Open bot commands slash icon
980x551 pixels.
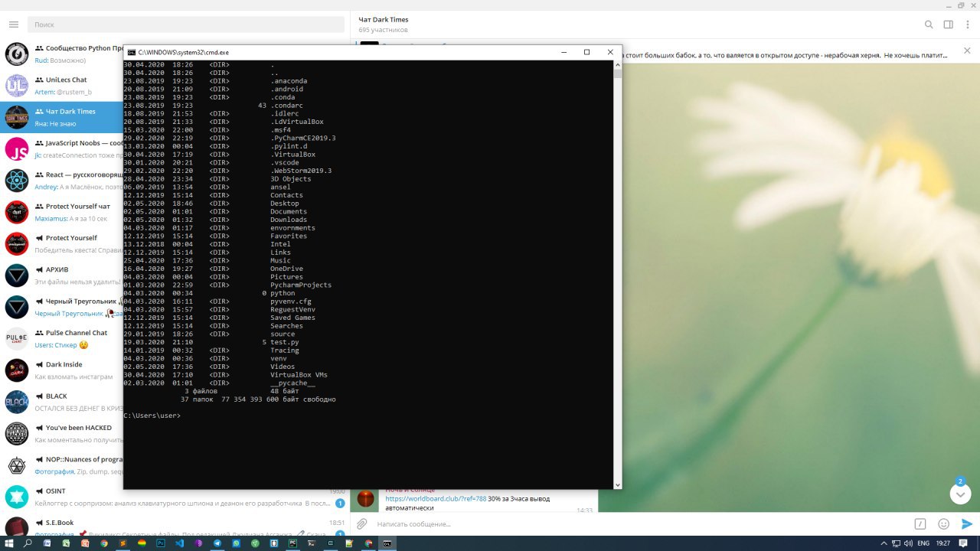point(920,524)
